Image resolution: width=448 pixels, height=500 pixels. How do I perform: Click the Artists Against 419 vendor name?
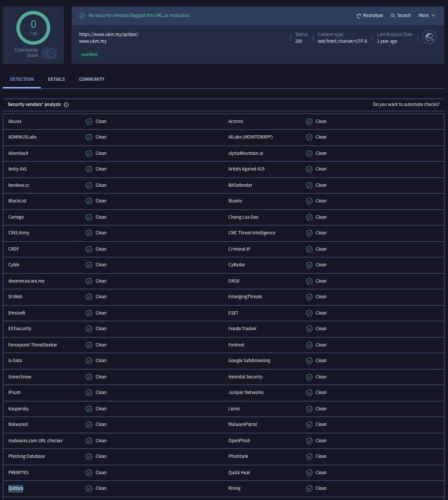pyautogui.click(x=246, y=168)
